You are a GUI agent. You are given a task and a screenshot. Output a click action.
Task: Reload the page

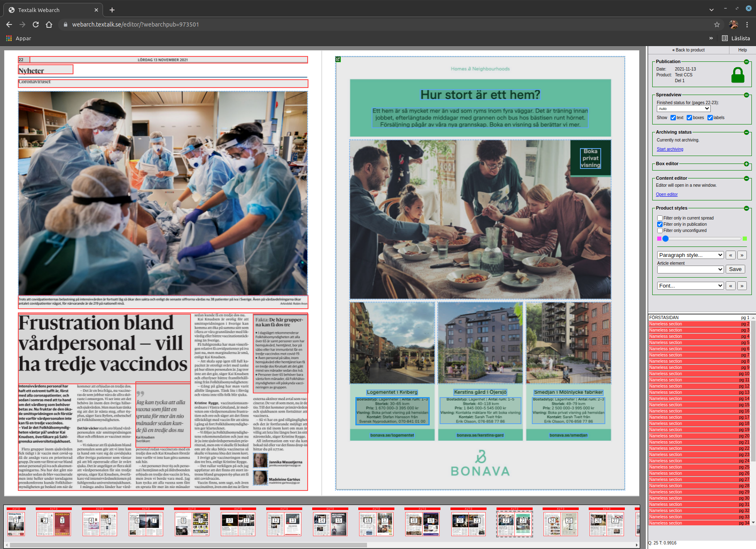[x=36, y=24]
